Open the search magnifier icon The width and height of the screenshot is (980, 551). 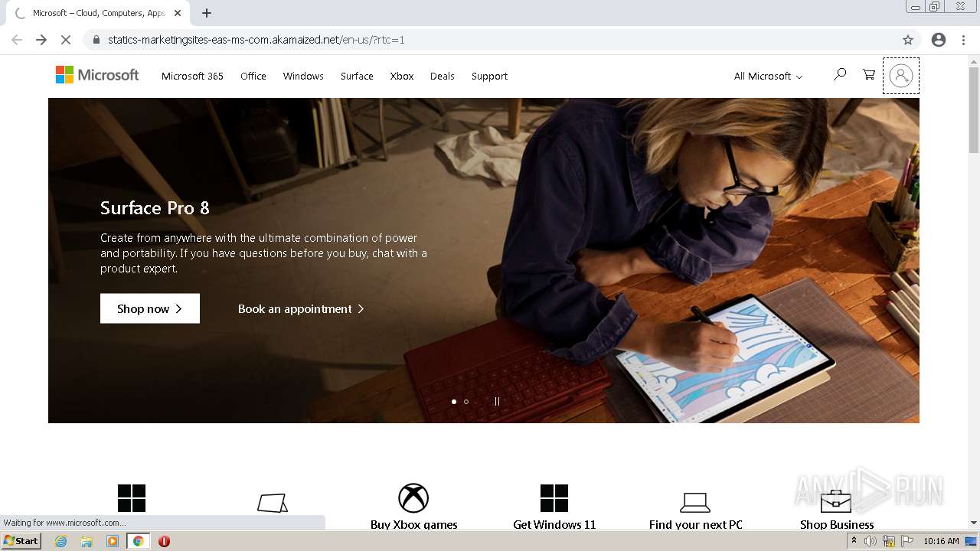click(x=840, y=75)
